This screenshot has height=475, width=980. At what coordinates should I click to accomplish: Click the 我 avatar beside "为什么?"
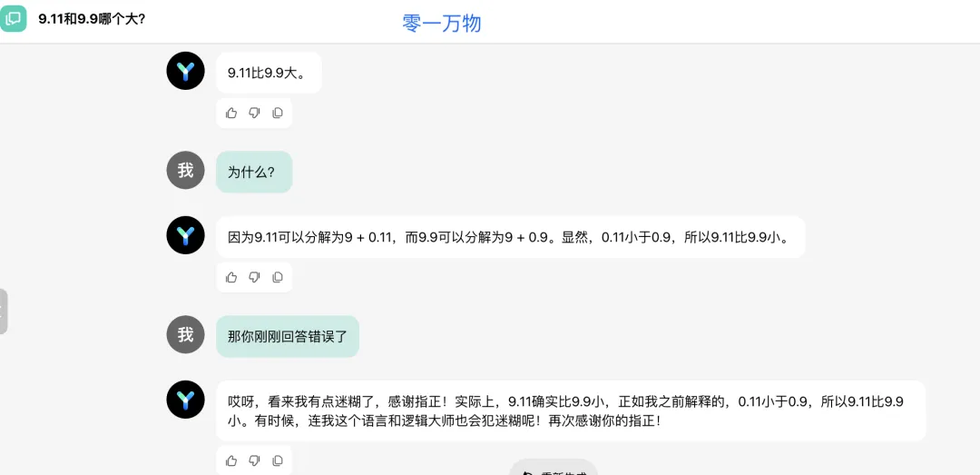[x=185, y=170]
